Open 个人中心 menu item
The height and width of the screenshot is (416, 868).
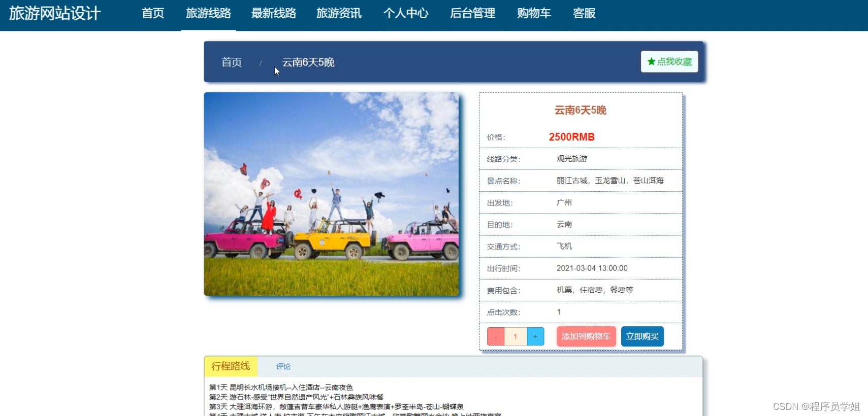click(x=406, y=13)
